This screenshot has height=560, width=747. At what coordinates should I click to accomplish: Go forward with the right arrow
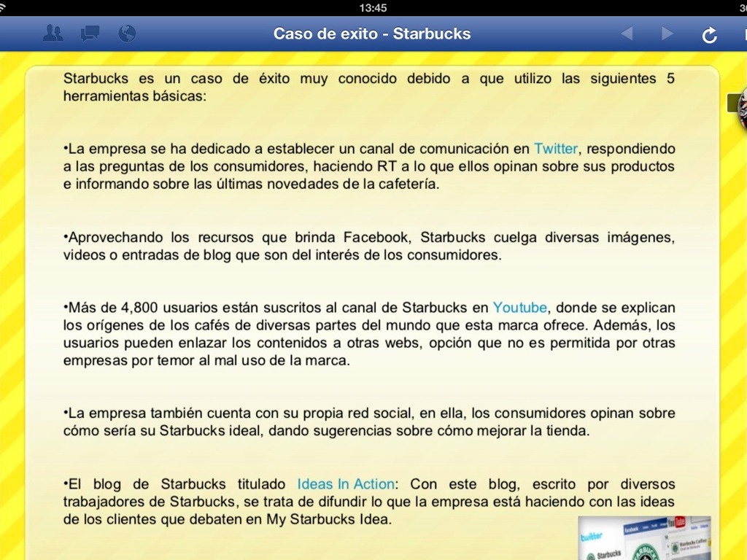click(667, 34)
